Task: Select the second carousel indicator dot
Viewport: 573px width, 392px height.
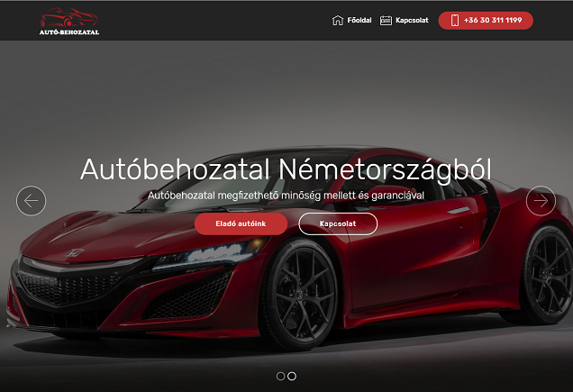Action: [292, 376]
